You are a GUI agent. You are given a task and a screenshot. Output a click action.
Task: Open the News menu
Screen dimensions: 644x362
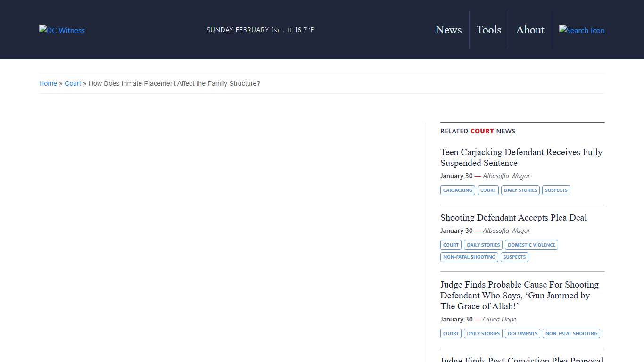pyautogui.click(x=448, y=30)
